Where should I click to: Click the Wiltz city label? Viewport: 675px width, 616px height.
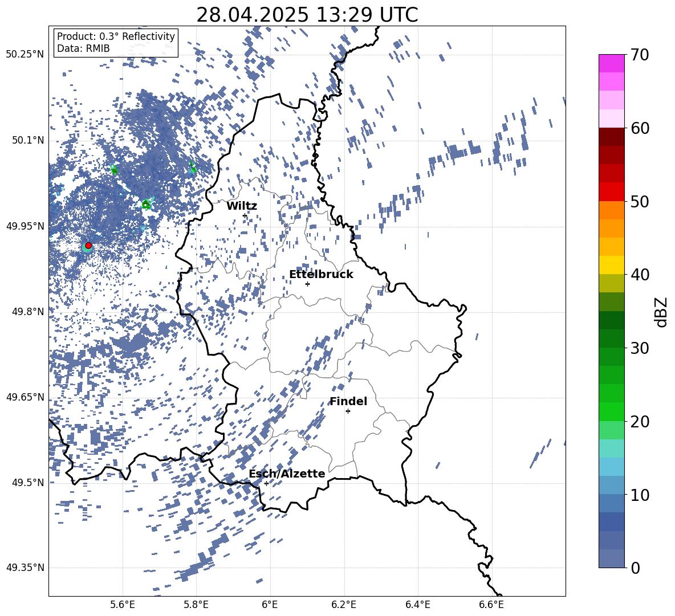pos(242,206)
